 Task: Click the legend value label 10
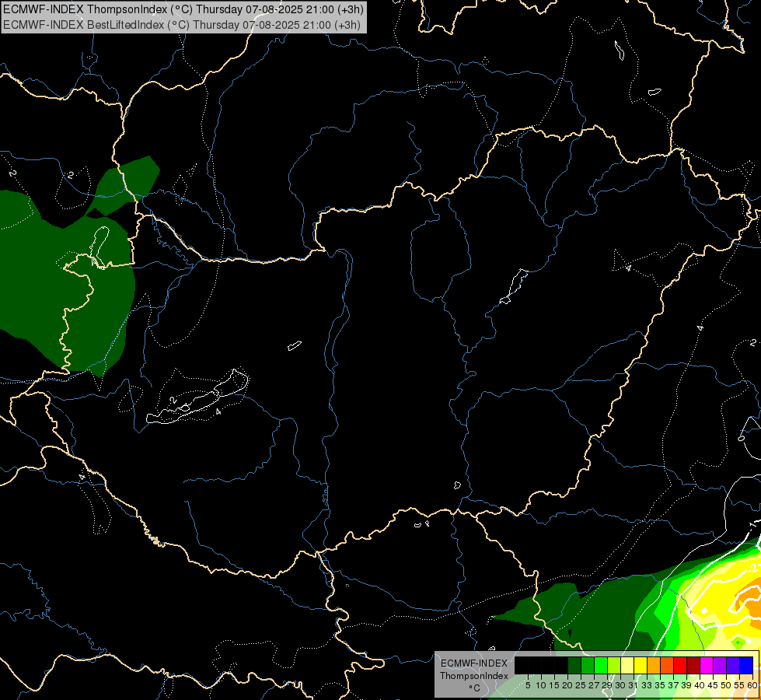[x=541, y=685]
